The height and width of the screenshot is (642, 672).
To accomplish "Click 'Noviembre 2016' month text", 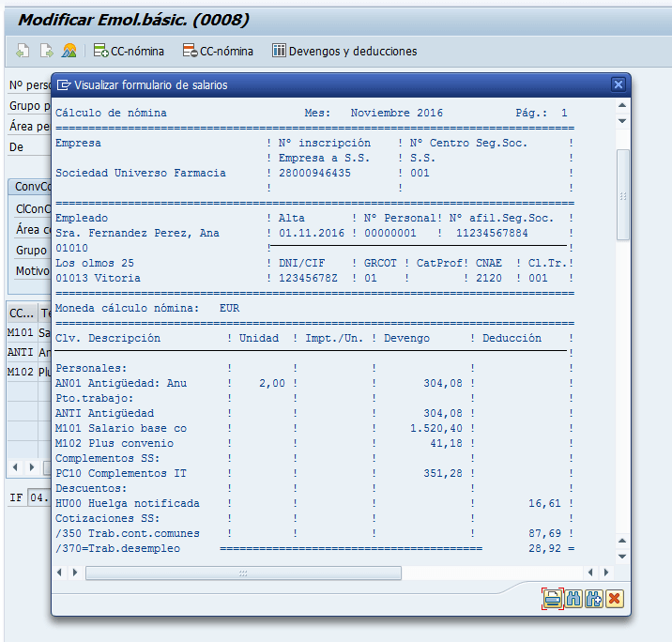I will pyautogui.click(x=396, y=113).
